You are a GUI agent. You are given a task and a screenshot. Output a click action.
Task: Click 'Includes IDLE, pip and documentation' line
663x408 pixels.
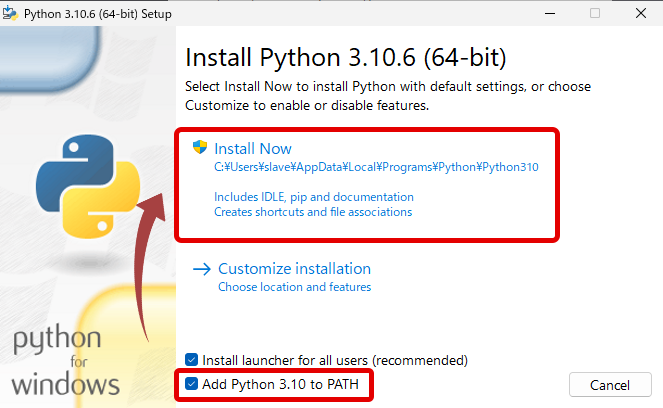point(314,197)
